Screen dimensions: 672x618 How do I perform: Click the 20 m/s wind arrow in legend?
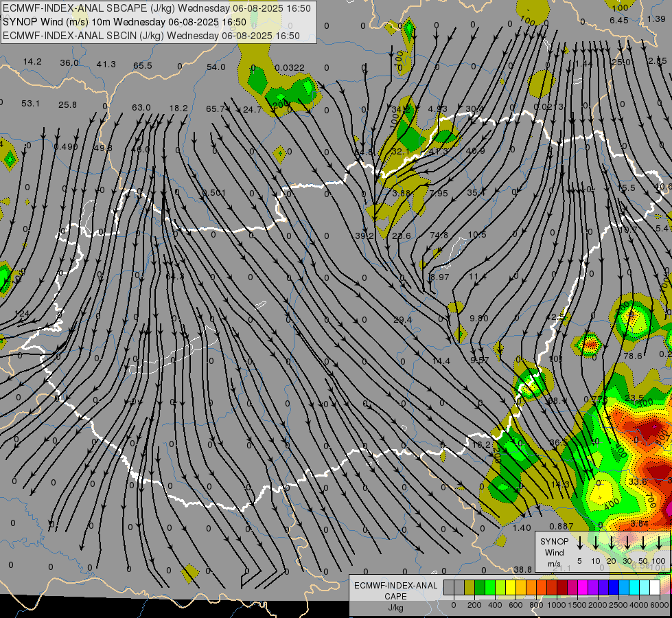click(612, 543)
